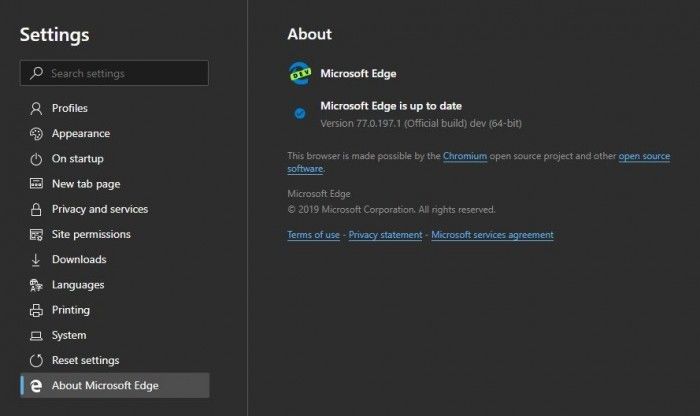Click the Microsoft Edge Dev logo
Viewport: 700px width, 416px height.
pos(300,74)
